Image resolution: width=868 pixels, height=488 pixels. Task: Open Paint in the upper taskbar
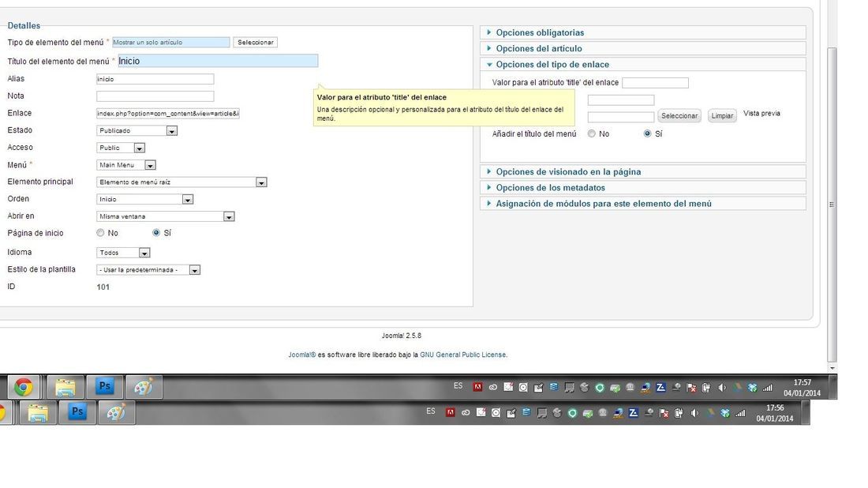pyautogui.click(x=144, y=387)
